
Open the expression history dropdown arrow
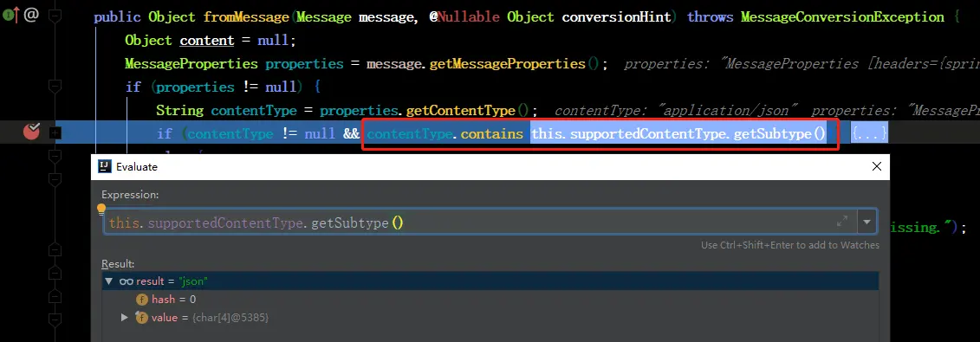tap(866, 222)
